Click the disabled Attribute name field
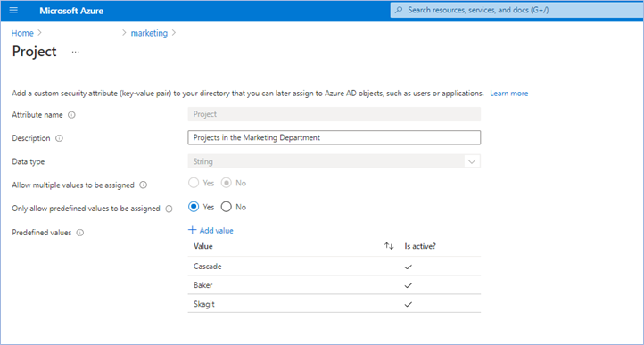 coord(334,114)
